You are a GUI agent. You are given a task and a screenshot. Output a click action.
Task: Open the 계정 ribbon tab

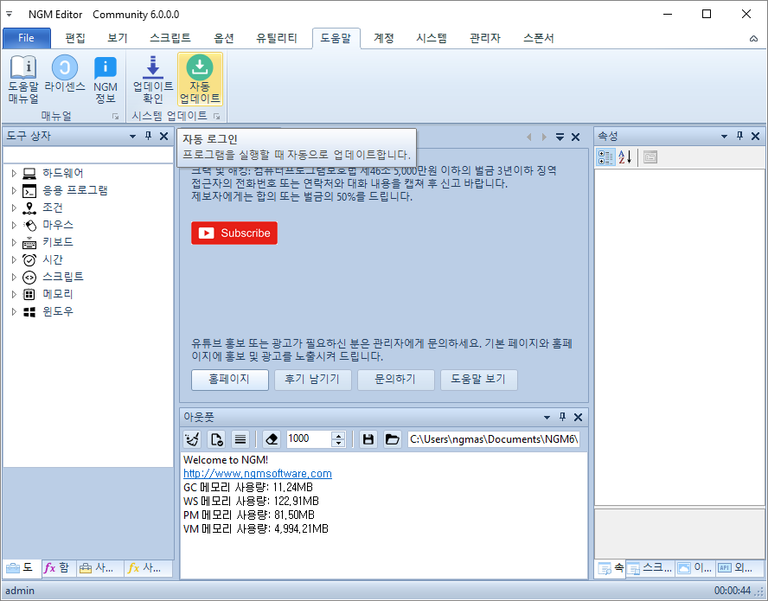pos(384,38)
